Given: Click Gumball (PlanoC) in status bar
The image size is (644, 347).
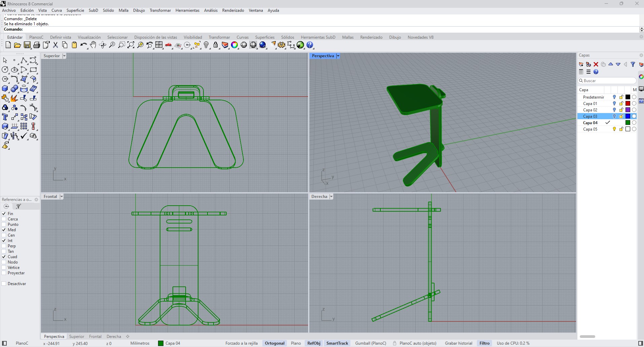Looking at the screenshot, I should point(371,343).
